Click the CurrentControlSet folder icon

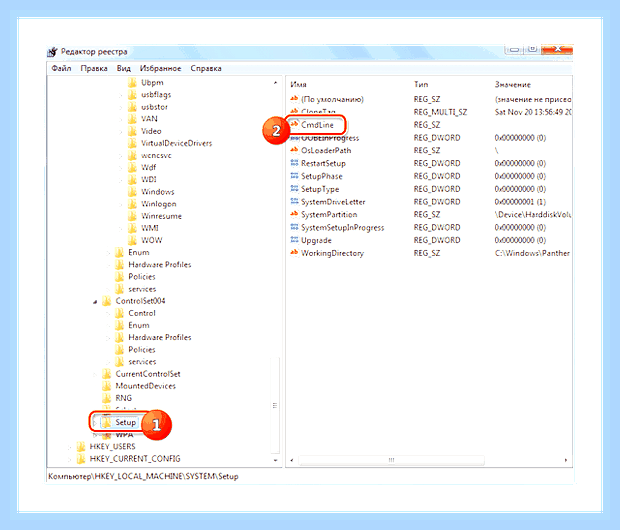coord(106,374)
